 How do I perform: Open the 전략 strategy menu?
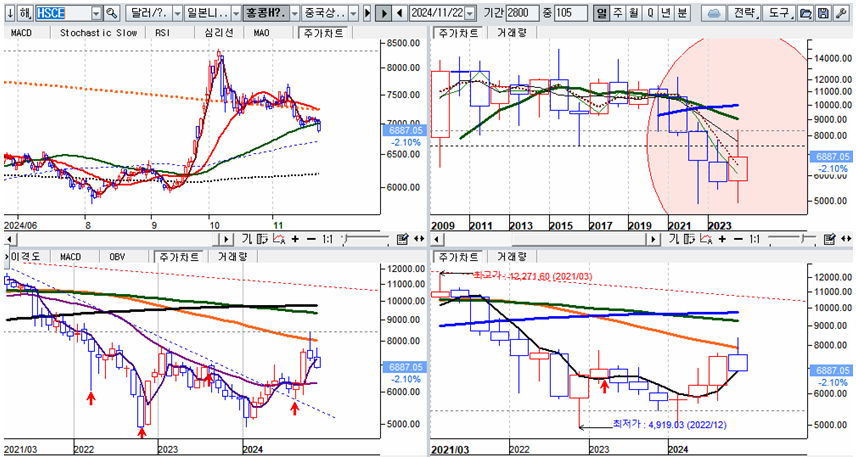tap(745, 13)
